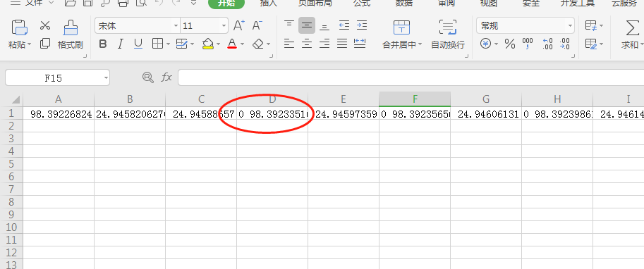644x269 pixels.
Task: Expand the Merge and Center dropdown arrow
Action: [420, 44]
